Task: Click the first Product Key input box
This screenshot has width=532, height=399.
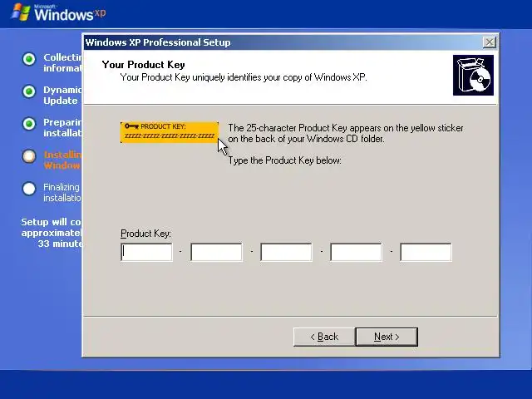Action: [146, 252]
